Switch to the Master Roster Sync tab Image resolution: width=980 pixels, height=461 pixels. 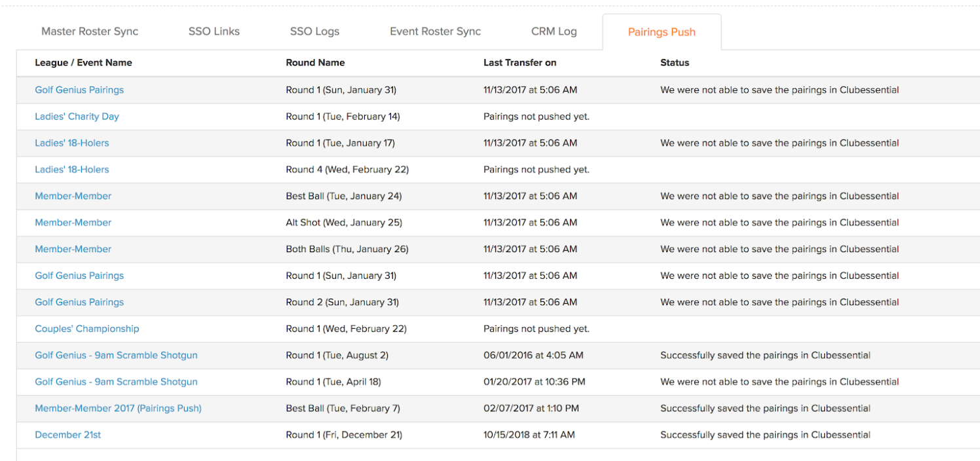(90, 31)
